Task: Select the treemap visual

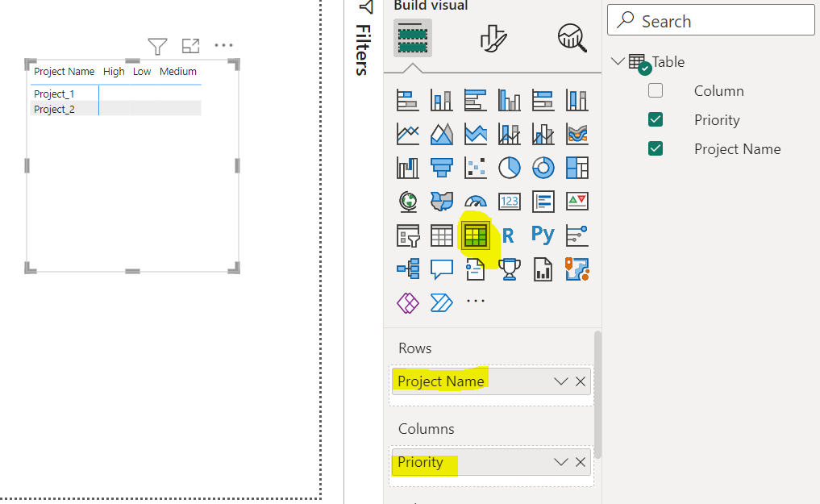Action: point(576,168)
